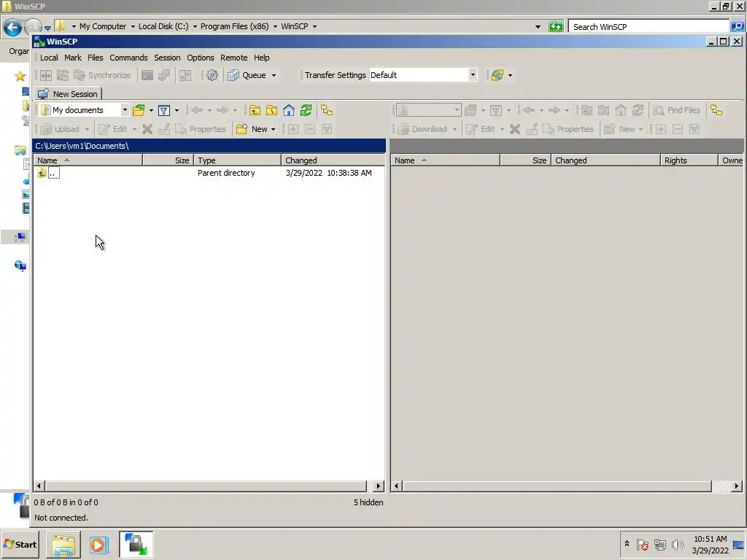The width and height of the screenshot is (747, 560).
Task: Open the Commands menu
Action: (x=128, y=58)
